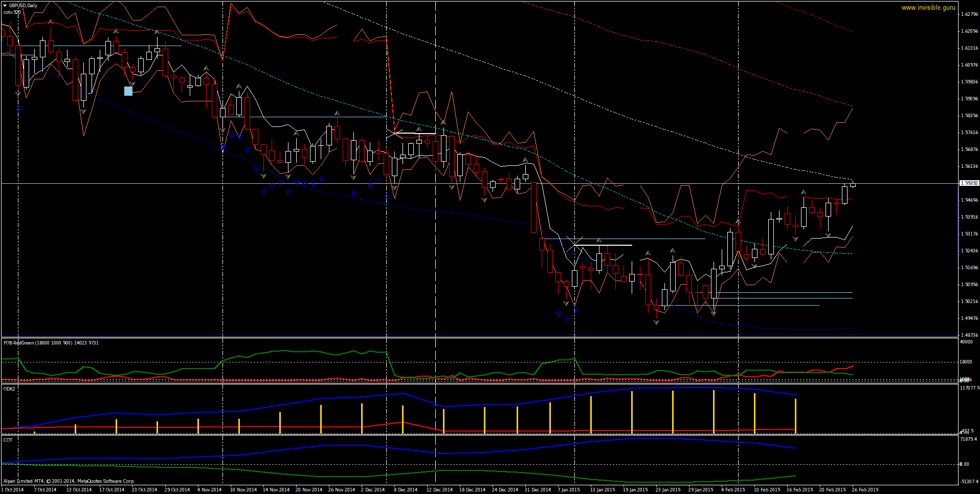Screen dimensions: 980x494
Task: Click the 7 Jan 2015 date label
Action: click(x=569, y=490)
